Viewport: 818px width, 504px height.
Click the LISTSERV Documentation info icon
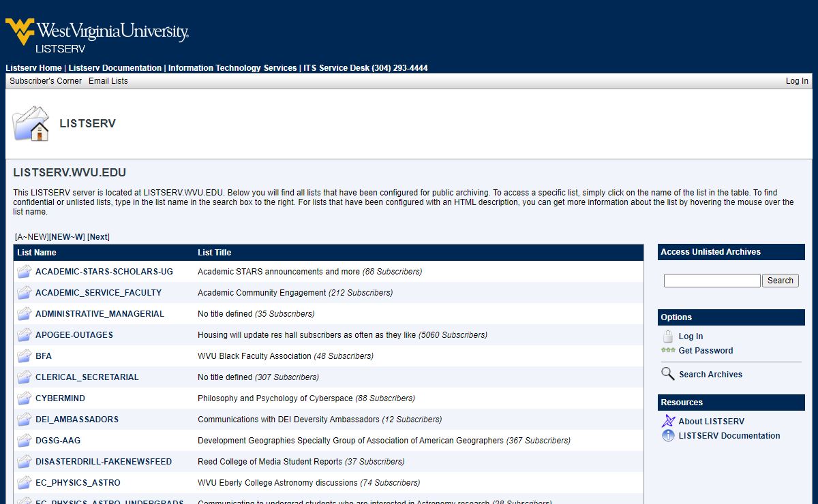[668, 436]
